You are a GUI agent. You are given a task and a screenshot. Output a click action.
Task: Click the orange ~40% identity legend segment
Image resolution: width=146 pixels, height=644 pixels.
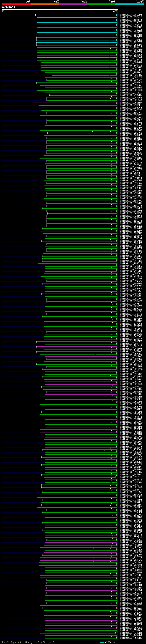pyautogui.click(x=45, y=4)
